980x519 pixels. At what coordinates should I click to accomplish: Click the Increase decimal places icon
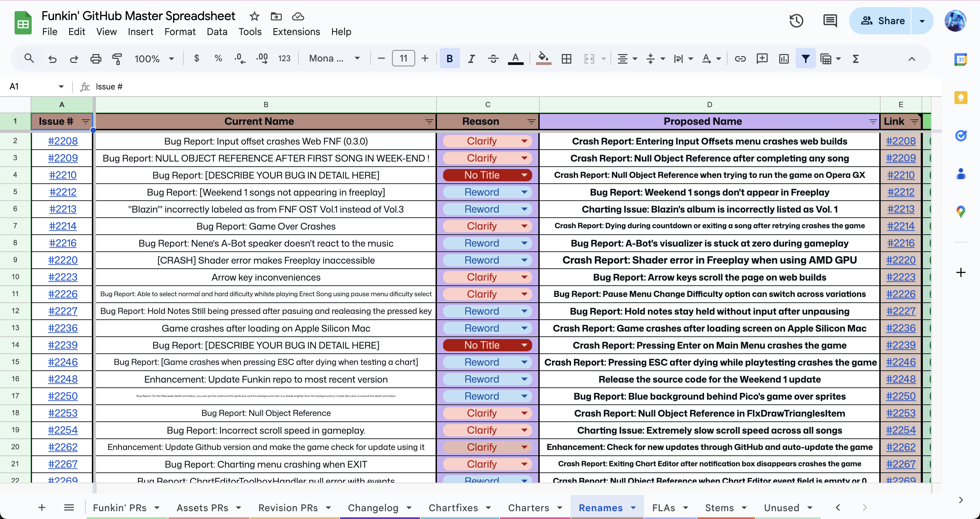262,58
